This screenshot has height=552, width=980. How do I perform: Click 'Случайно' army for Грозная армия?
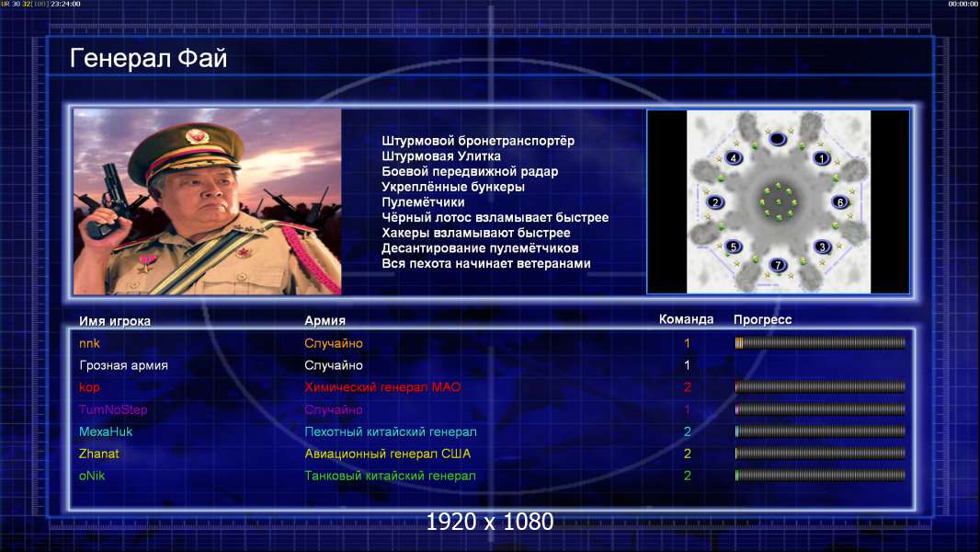point(334,365)
